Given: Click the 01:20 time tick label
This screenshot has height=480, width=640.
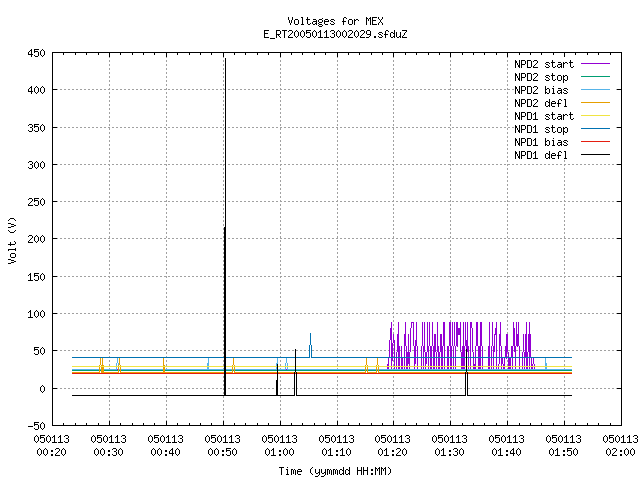Looking at the screenshot, I should pyautogui.click(x=393, y=452).
